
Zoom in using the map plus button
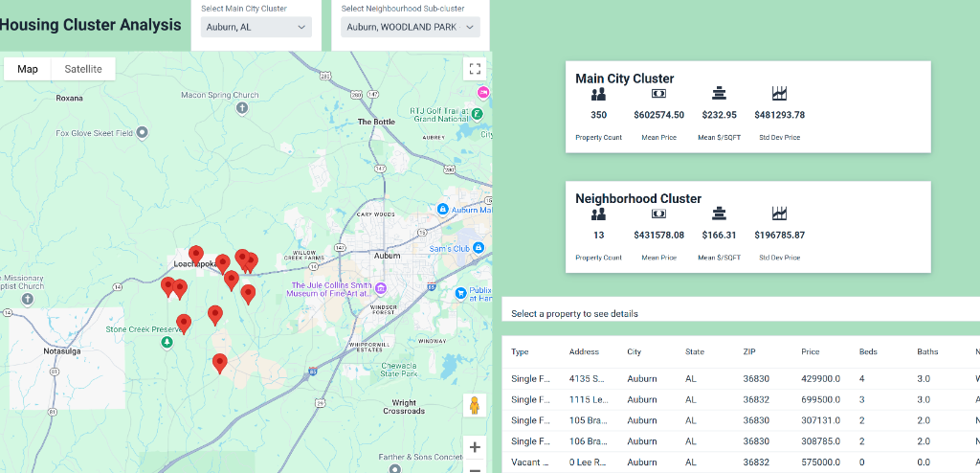point(475,447)
